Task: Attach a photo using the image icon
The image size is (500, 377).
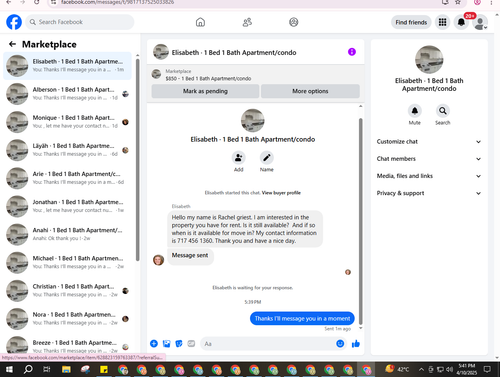Action: tap(166, 343)
